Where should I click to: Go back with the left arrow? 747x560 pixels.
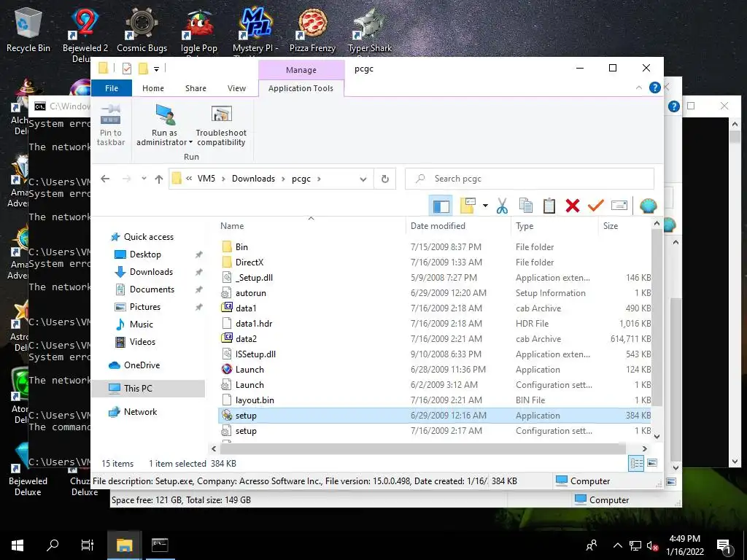point(105,179)
